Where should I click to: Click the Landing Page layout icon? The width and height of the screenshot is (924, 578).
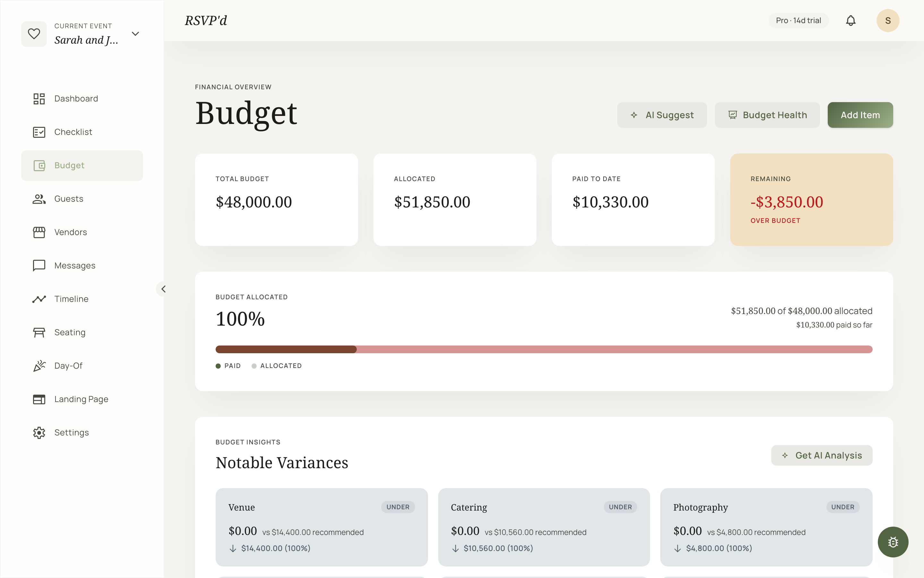[39, 399]
